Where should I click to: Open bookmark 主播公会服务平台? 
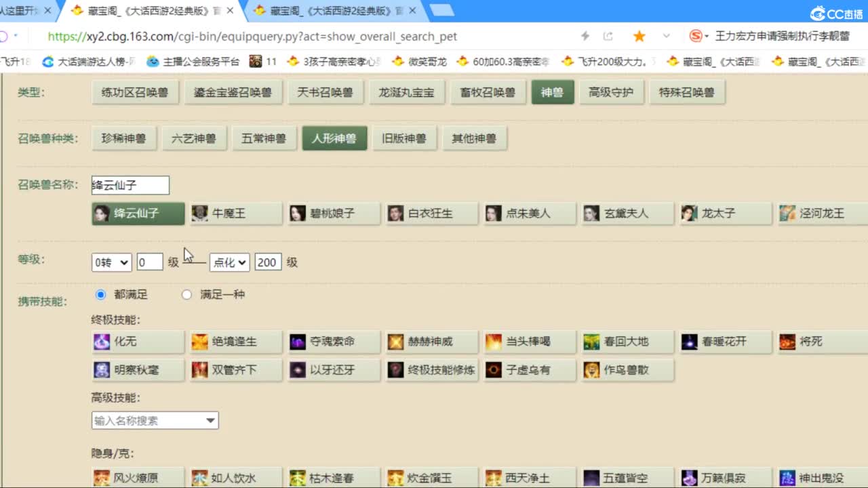[x=193, y=62]
